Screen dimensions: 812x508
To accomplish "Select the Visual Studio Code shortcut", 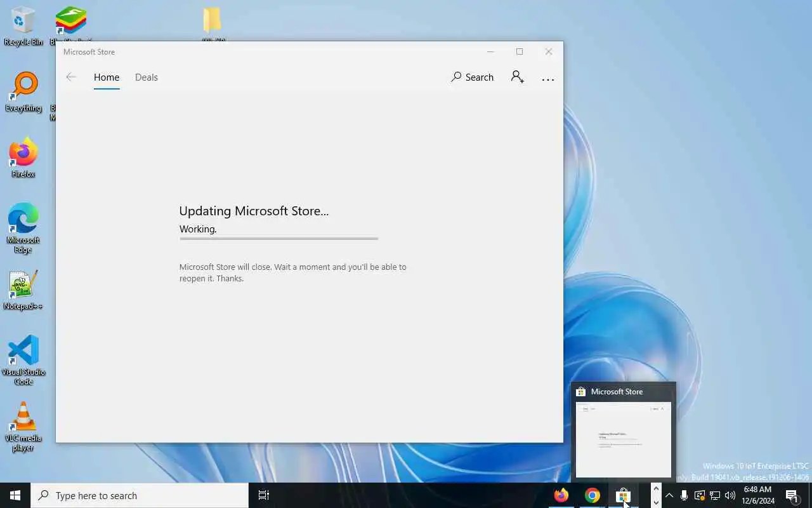I will click(x=23, y=360).
